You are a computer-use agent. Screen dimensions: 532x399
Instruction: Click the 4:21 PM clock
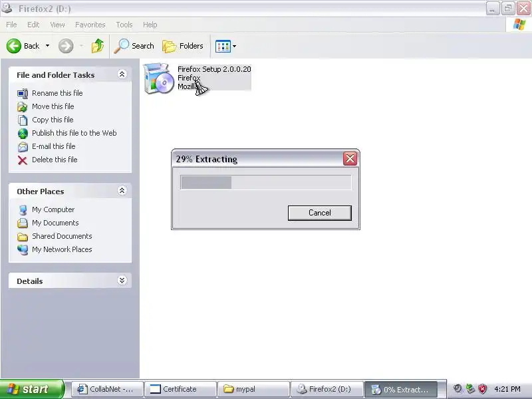(x=507, y=389)
